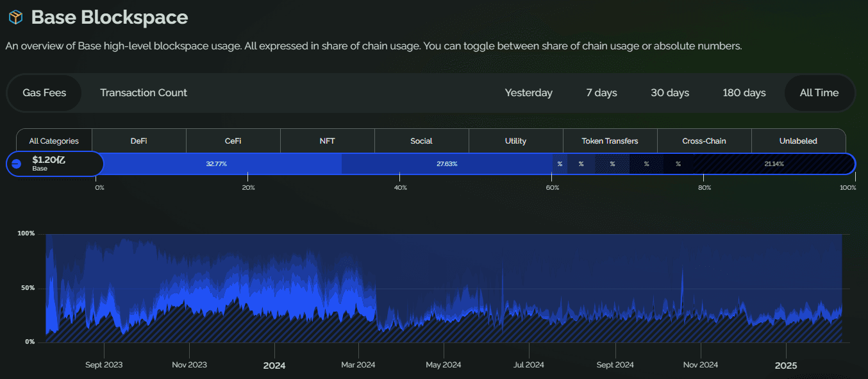The width and height of the screenshot is (868, 379).
Task: Select the Yesterday time range
Action: (x=528, y=93)
